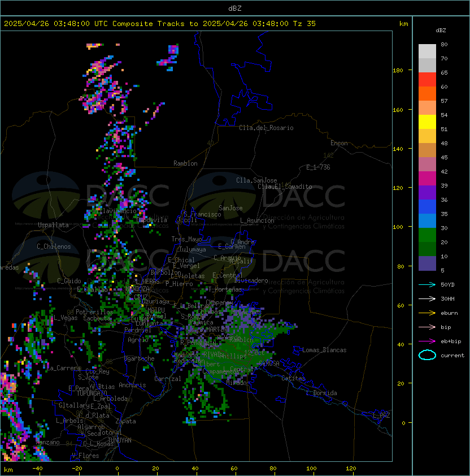Click the Encon place label
This screenshot has width=470, height=476.
(339, 143)
